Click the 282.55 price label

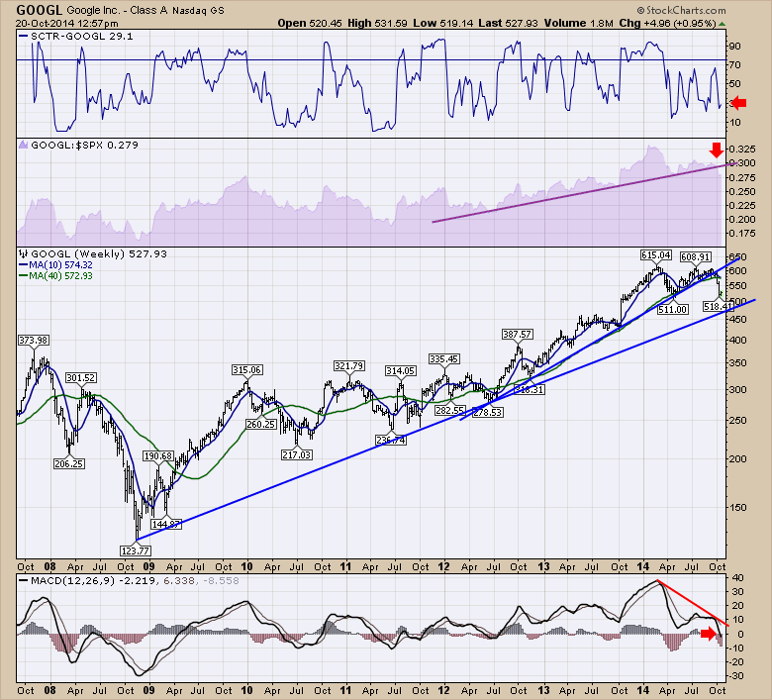pos(449,410)
